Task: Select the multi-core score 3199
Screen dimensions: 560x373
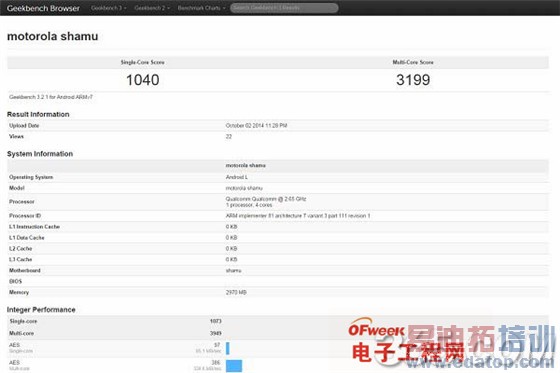Action: point(413,80)
